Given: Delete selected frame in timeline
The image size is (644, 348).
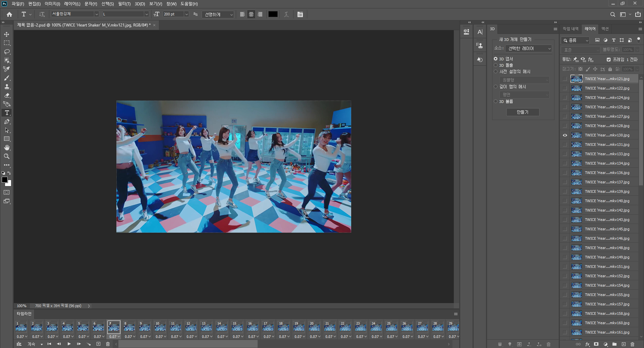Looking at the screenshot, I should point(108,344).
